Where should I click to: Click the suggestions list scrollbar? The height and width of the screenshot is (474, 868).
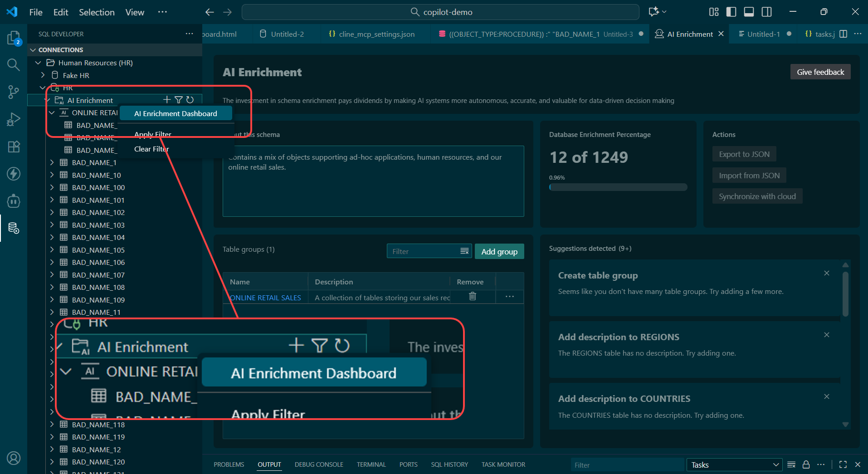tap(845, 294)
